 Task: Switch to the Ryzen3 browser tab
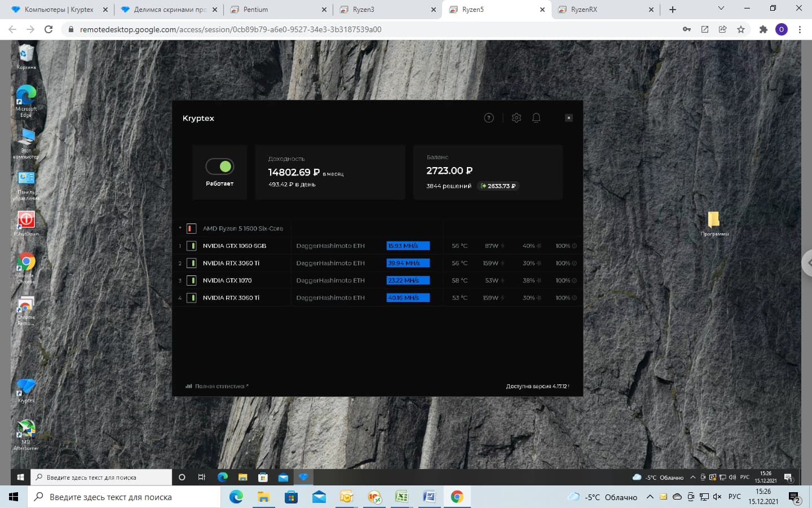point(387,10)
